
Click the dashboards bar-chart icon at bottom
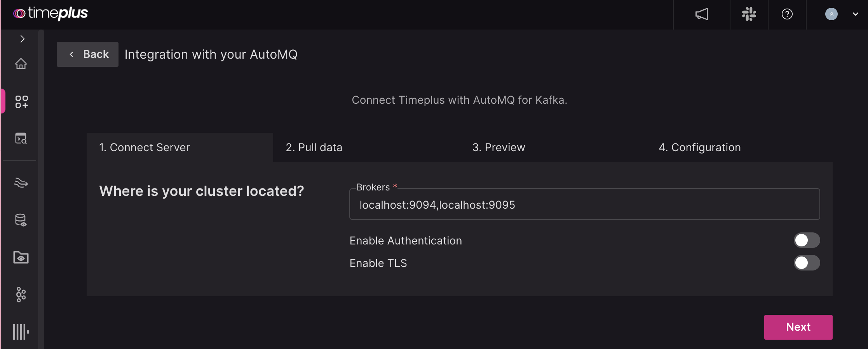(x=21, y=331)
